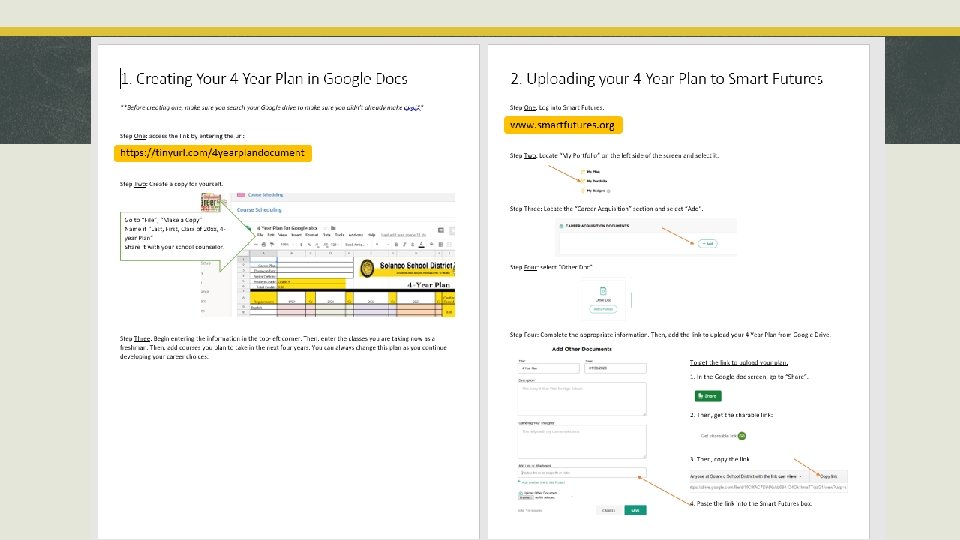This screenshot has width=960, height=540.
Task: Click heading 'Uploading your 4 Year Plan to Smart Futures'
Action: 667,79
